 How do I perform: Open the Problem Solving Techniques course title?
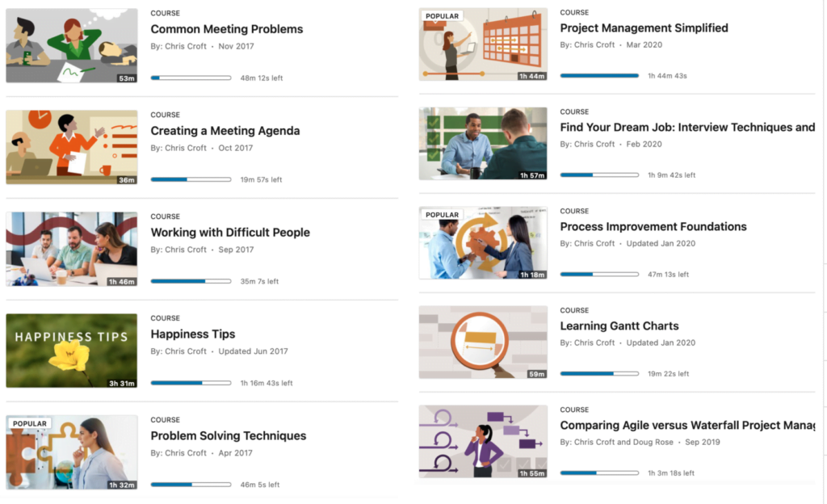228,436
